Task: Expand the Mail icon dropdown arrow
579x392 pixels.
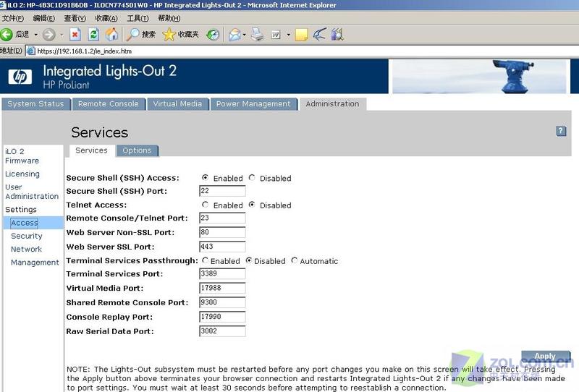Action: [244, 35]
